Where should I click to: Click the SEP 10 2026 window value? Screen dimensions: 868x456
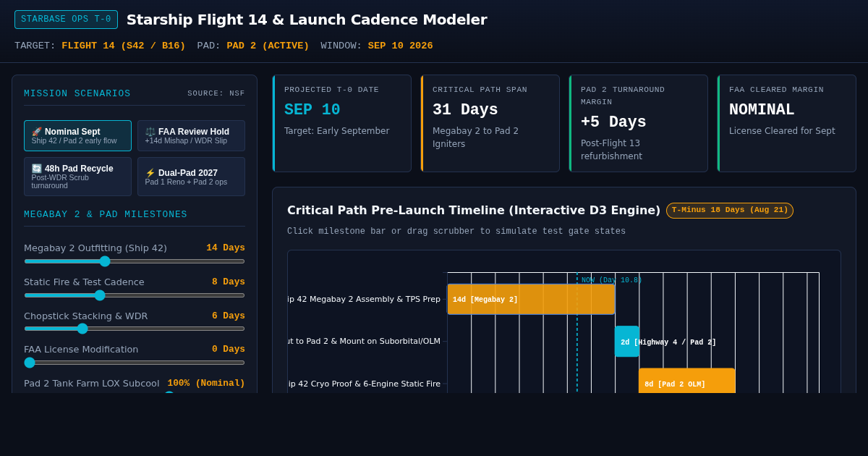[x=401, y=46]
